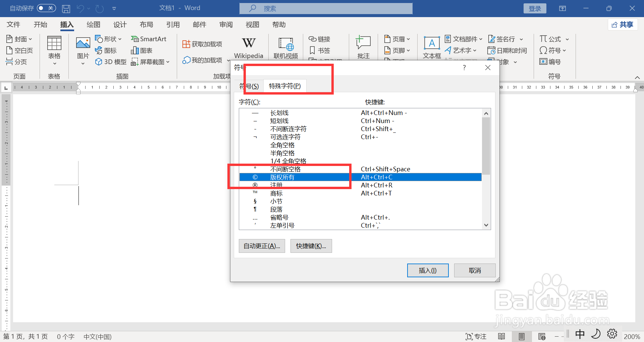
Task: Switch to the 绘图 ribbon tab
Action: [93, 24]
